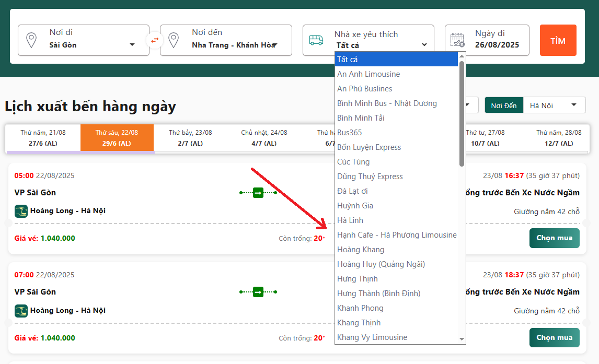Select Hà Linh bus company option
The height and width of the screenshot is (364, 599).
(396, 220)
